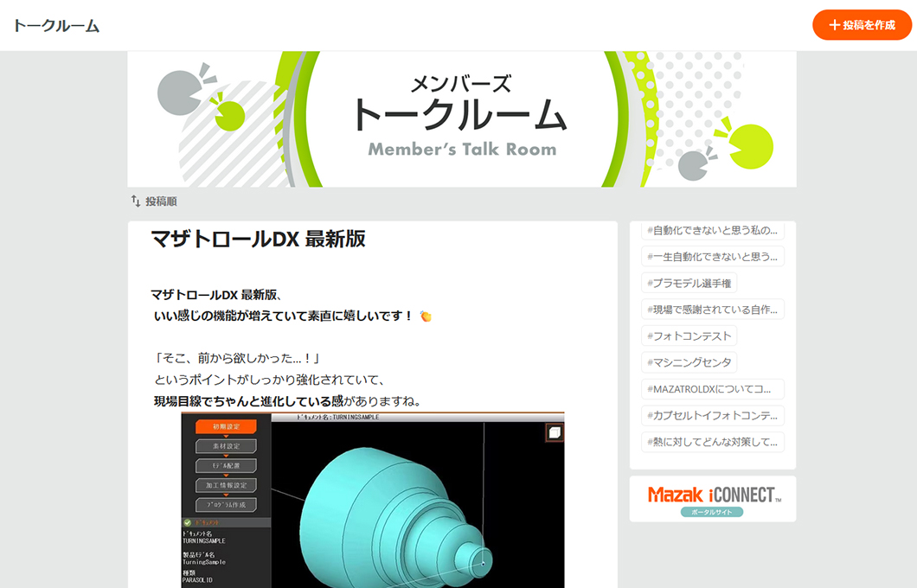Image resolution: width=917 pixels, height=588 pixels.
Task: Select the #マシニングセンタ hashtag
Action: (x=689, y=362)
